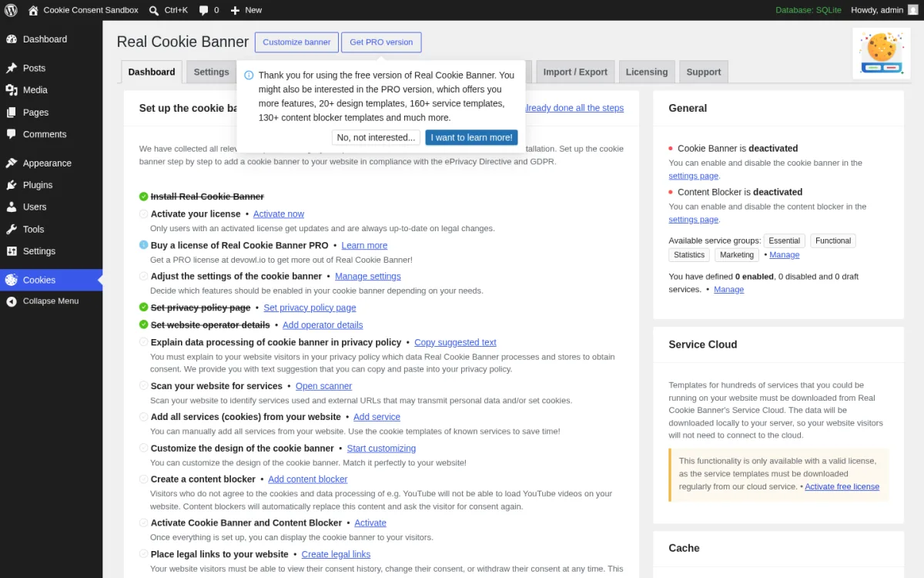924x578 pixels.
Task: Open Cookie Consent Sandbox site home icon
Action: (33, 10)
